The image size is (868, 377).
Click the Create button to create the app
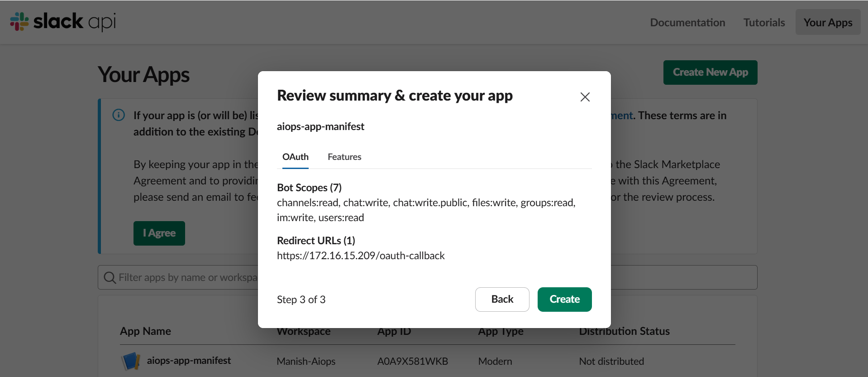tap(564, 300)
